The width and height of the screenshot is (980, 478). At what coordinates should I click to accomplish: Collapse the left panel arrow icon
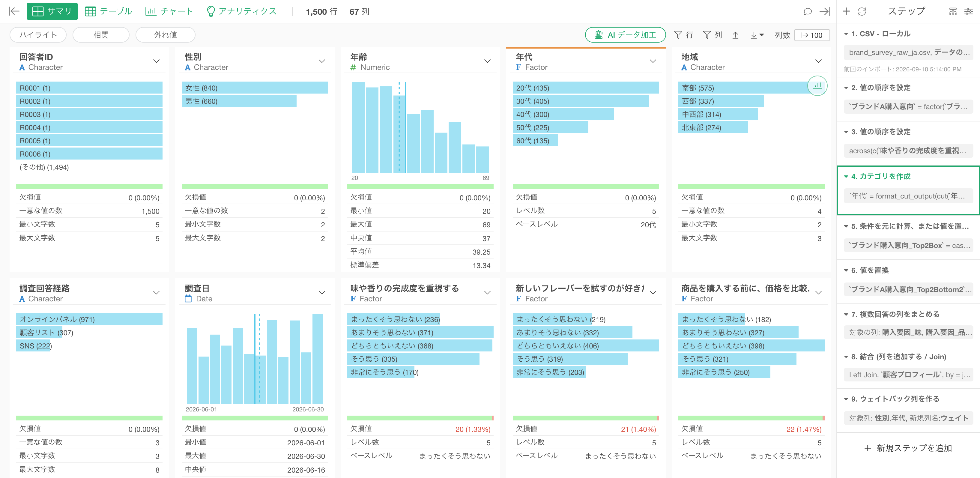(14, 11)
